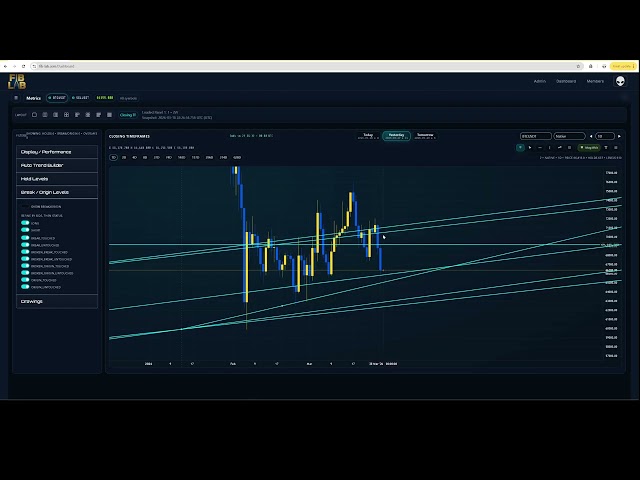Select the last layout icon before Closing button

tap(109, 115)
